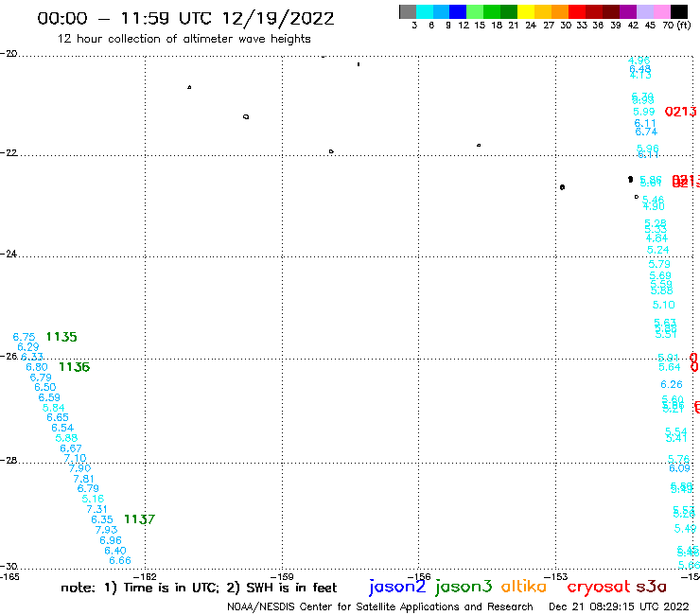Select the altika satellite label
The image size is (700, 615).
click(524, 586)
